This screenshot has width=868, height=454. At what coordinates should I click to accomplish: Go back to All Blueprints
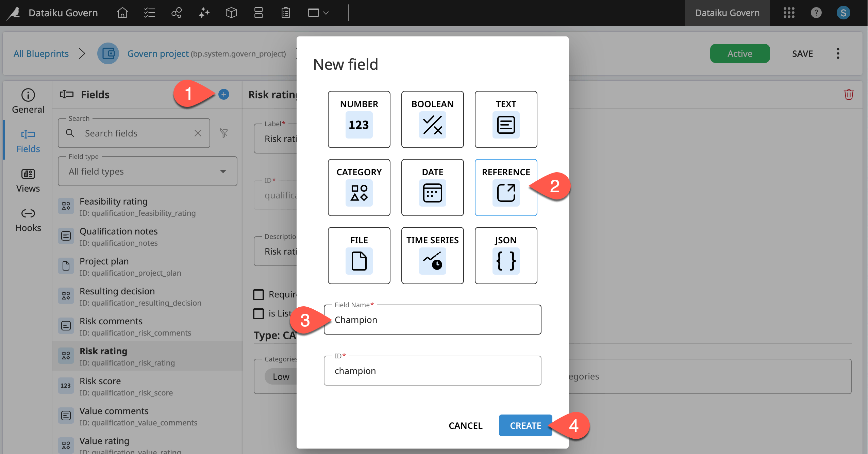(41, 53)
